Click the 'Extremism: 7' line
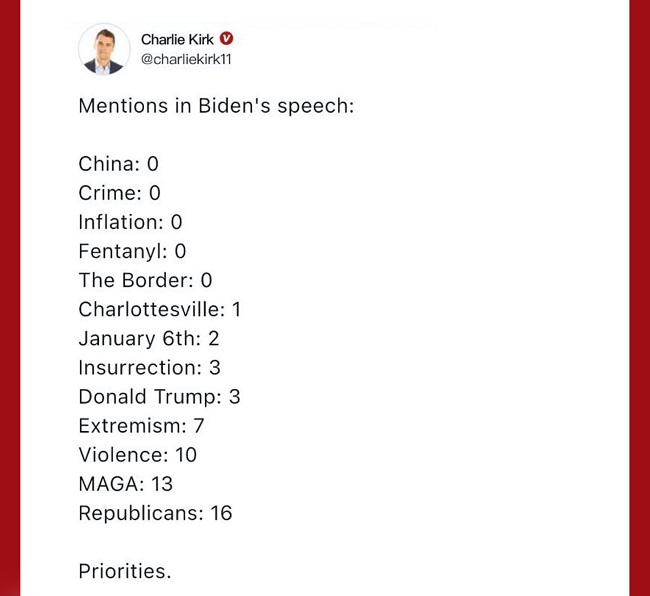650x596 pixels. 141,426
